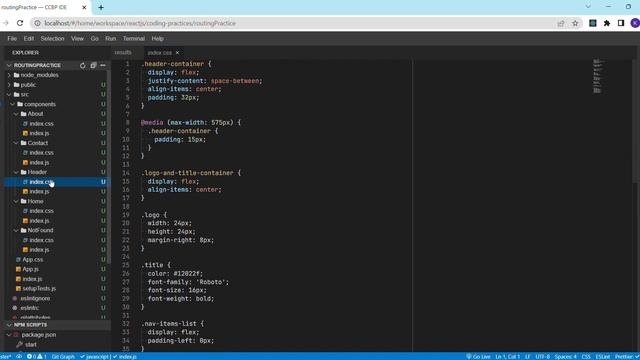Screen dimensions: 640x360
Task: Open the Run menu
Action: click(111, 39)
